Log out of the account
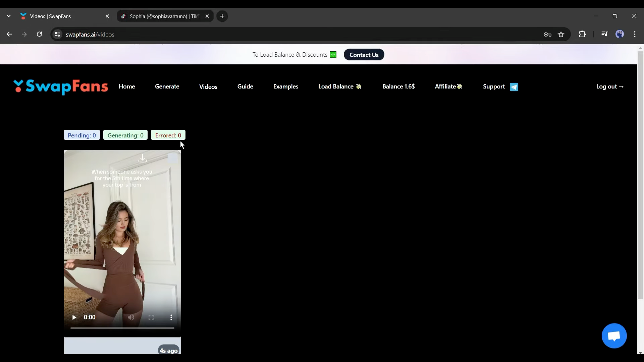Image resolution: width=644 pixels, height=362 pixels. [x=610, y=86]
